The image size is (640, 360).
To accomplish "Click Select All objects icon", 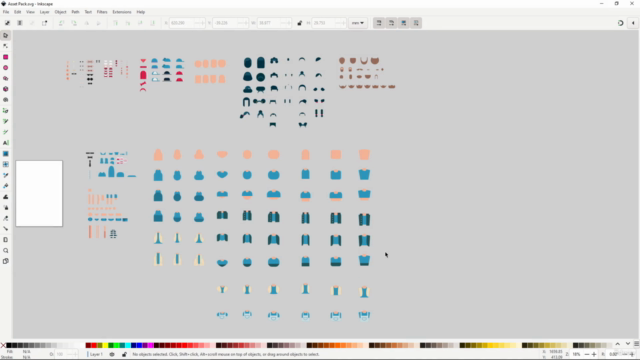I will pos(7,23).
